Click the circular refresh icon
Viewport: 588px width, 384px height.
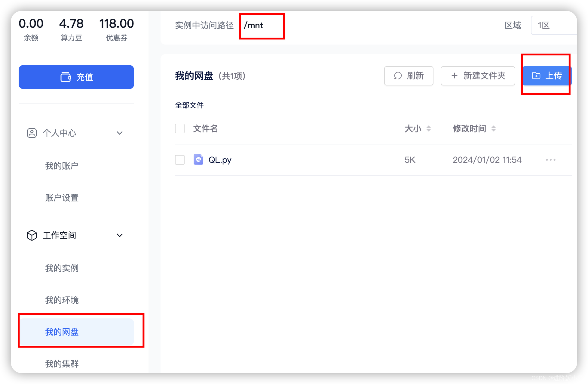pos(398,76)
